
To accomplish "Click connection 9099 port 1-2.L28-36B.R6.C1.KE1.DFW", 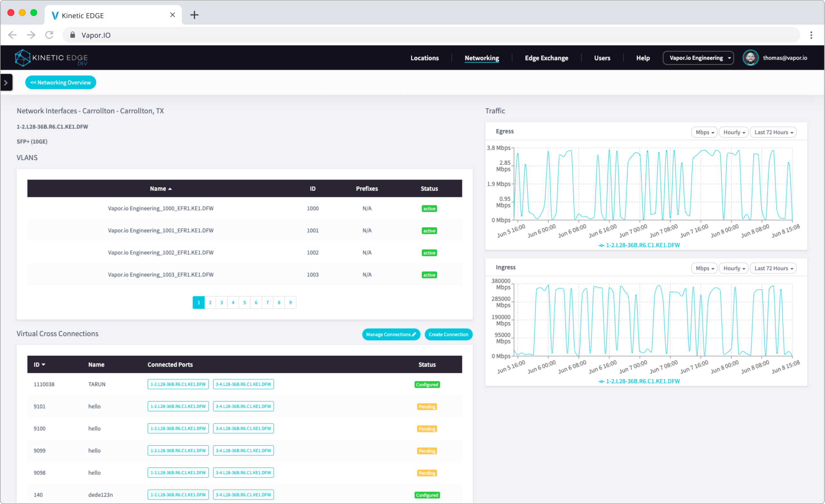I will tap(178, 451).
